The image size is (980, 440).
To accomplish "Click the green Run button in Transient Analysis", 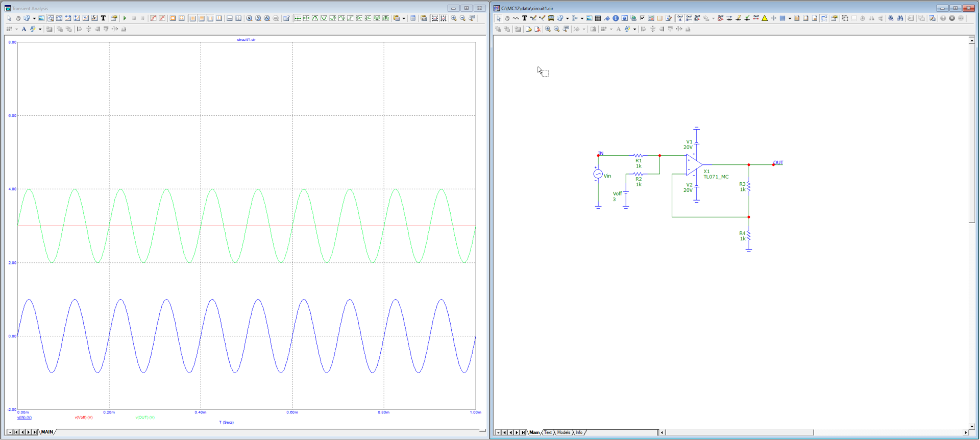I will pyautogui.click(x=125, y=18).
